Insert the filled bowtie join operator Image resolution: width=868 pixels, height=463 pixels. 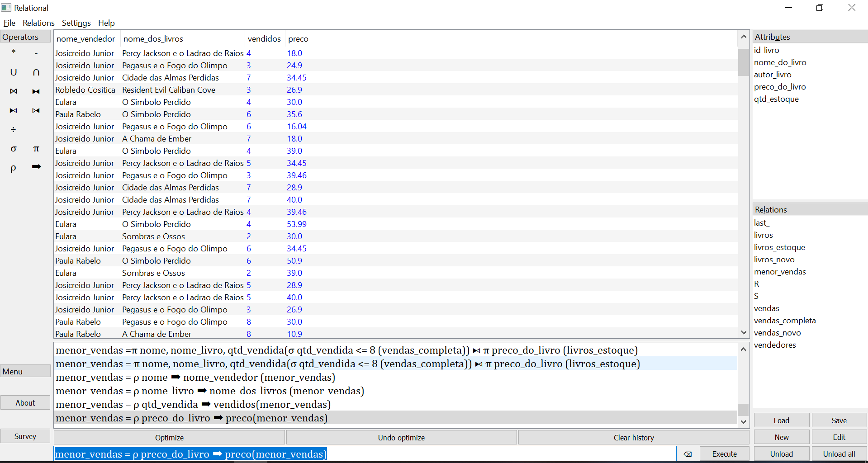coord(36,91)
